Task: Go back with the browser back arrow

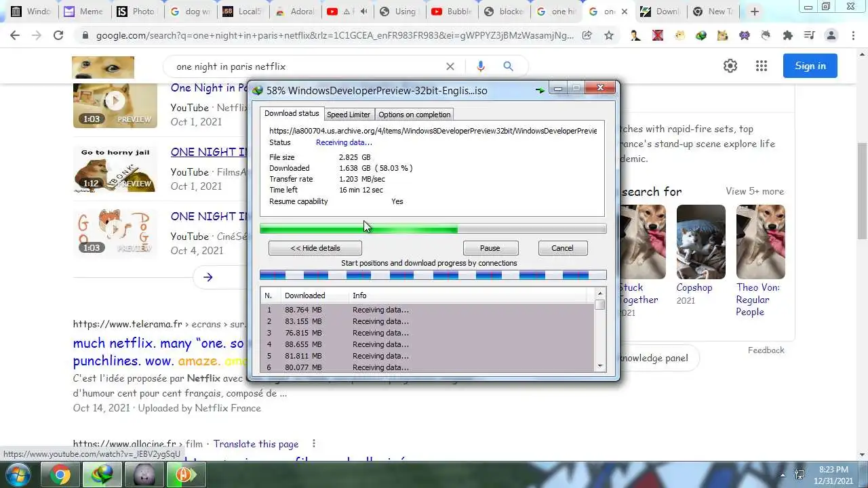Action: (x=15, y=35)
